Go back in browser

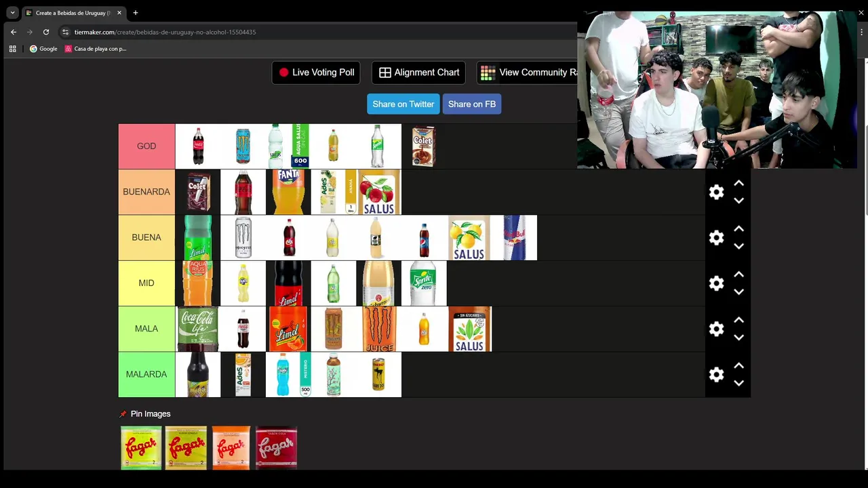click(x=13, y=32)
